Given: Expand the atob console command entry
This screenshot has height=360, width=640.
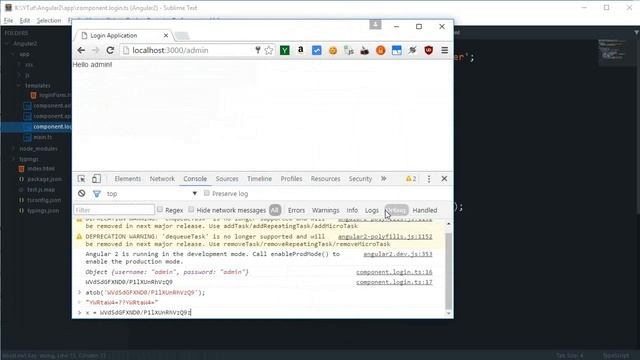Looking at the screenshot, I should pyautogui.click(x=80, y=292).
